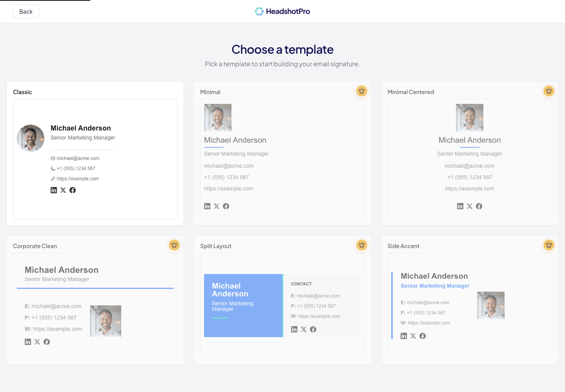The image size is (565, 392).
Task: Pick the Corporate Clean template preview
Action: pos(95,305)
